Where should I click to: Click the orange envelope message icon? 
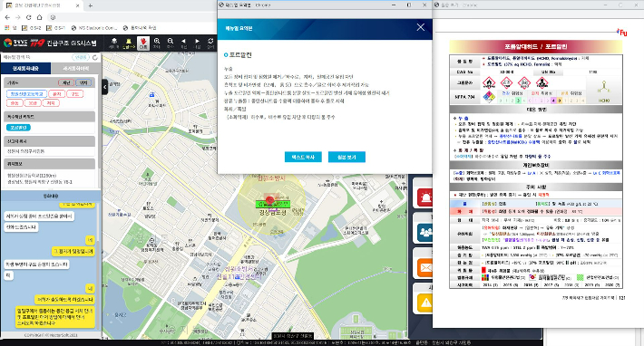(425, 268)
